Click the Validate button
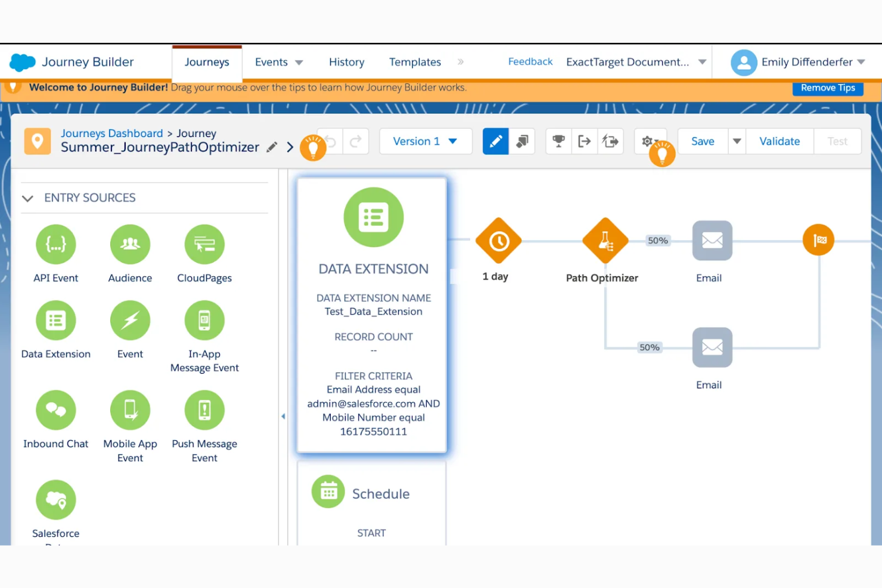882x588 pixels. [779, 142]
